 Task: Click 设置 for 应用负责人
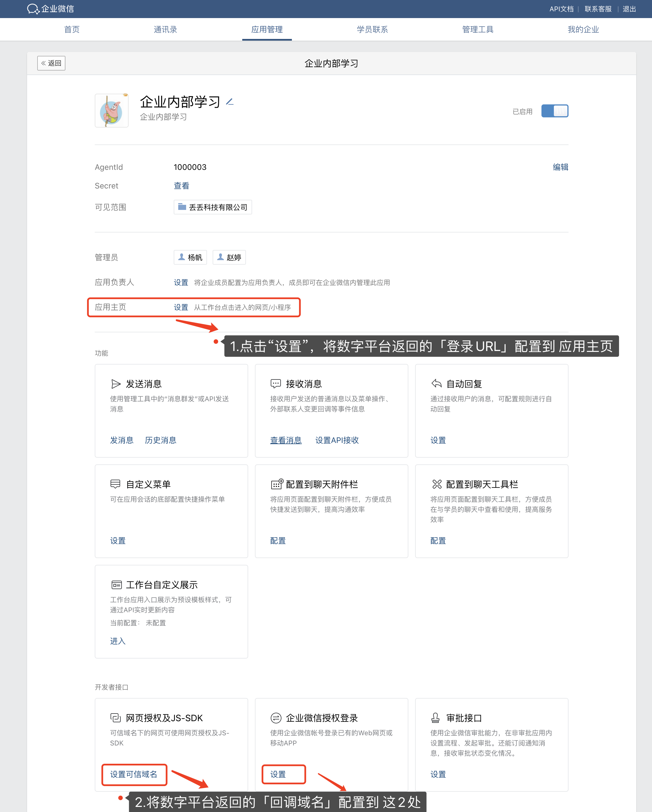pos(181,282)
